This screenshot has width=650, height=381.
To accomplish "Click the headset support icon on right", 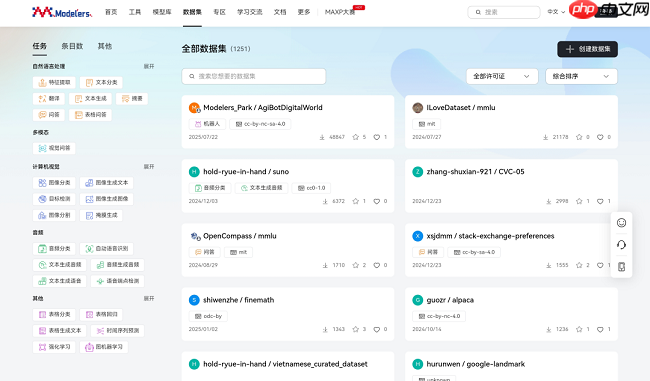I will pos(621,245).
